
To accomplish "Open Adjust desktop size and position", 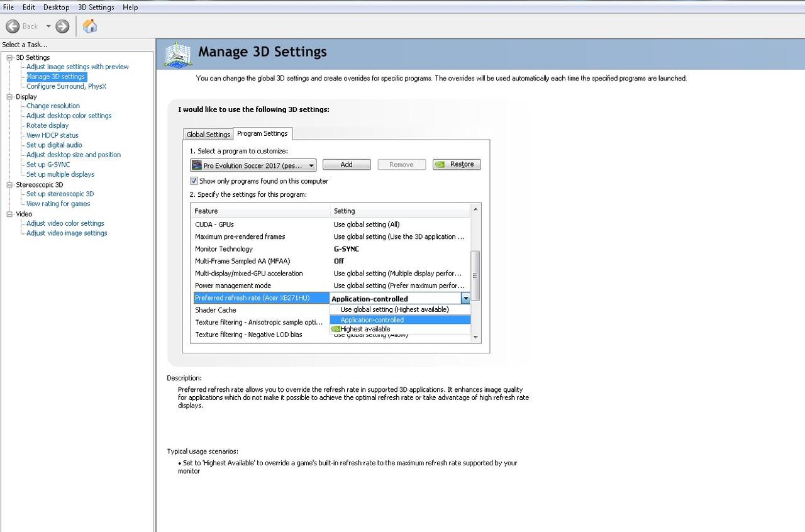I will tap(74, 155).
